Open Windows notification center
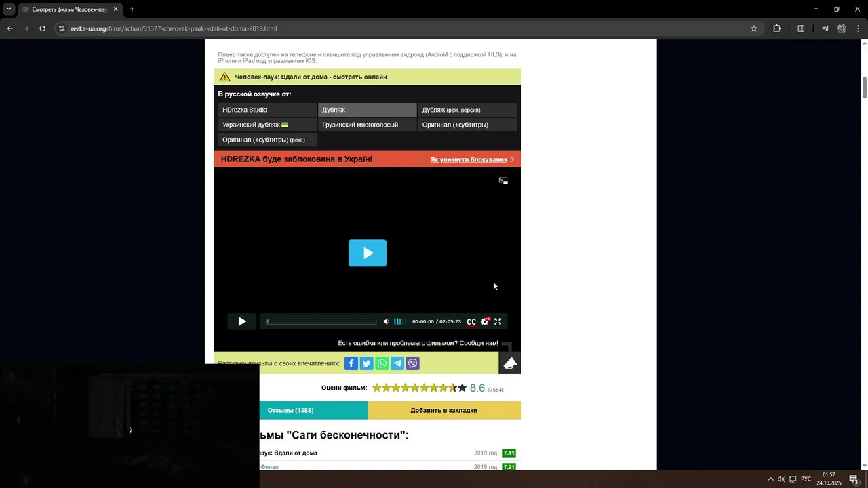Screen dimensions: 868x488 click(854, 479)
